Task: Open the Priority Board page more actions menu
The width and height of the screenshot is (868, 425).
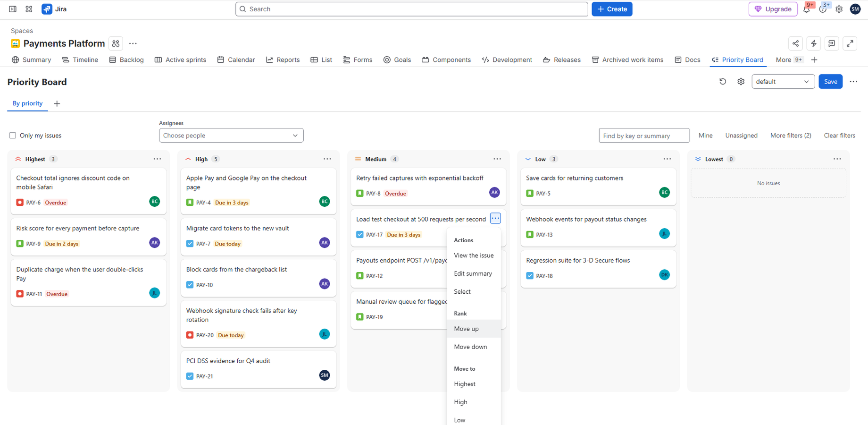Action: [x=853, y=82]
